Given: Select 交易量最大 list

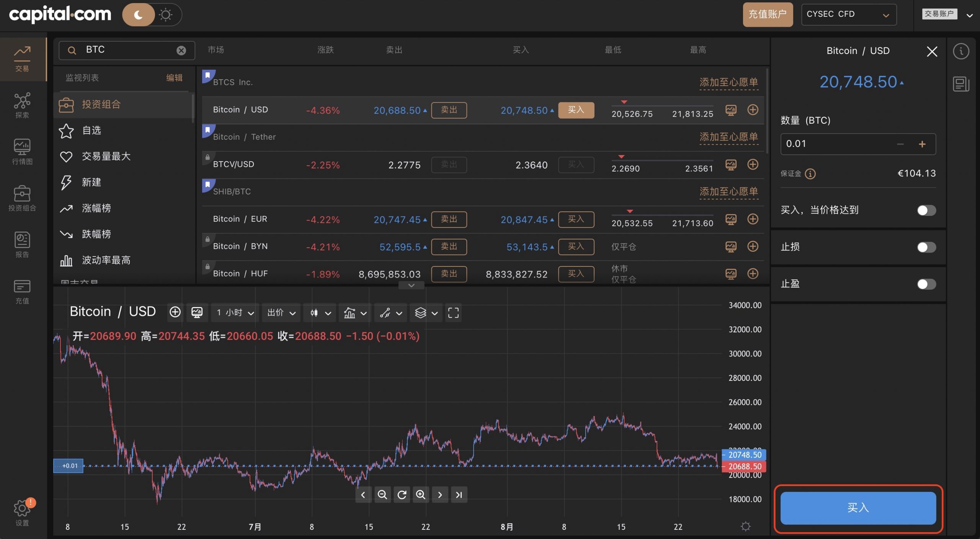Looking at the screenshot, I should pyautogui.click(x=123, y=157).
